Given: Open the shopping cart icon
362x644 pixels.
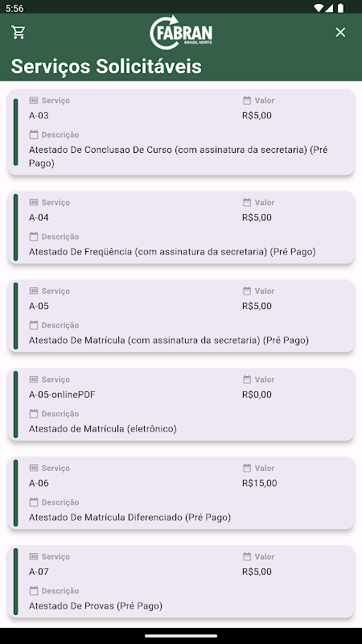Looking at the screenshot, I should (x=19, y=32).
